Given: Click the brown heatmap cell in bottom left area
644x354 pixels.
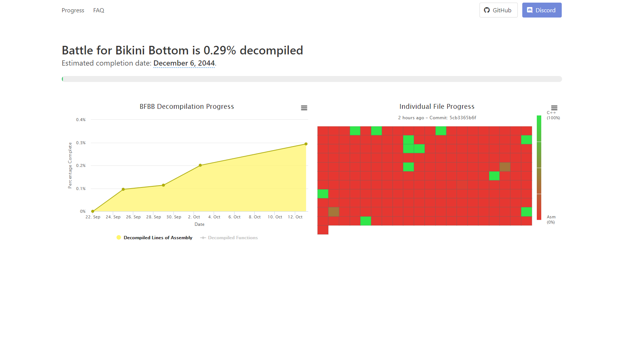Looking at the screenshot, I should [x=334, y=212].
